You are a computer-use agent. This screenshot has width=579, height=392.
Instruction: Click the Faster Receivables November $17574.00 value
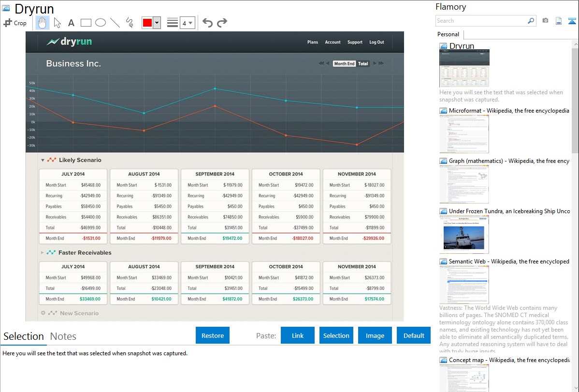pos(374,299)
